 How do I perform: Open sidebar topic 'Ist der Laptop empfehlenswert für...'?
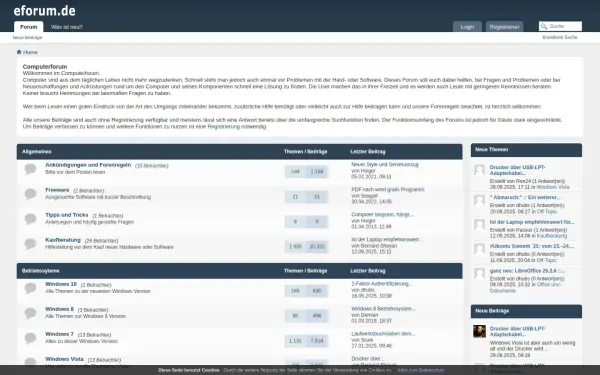pos(532,222)
